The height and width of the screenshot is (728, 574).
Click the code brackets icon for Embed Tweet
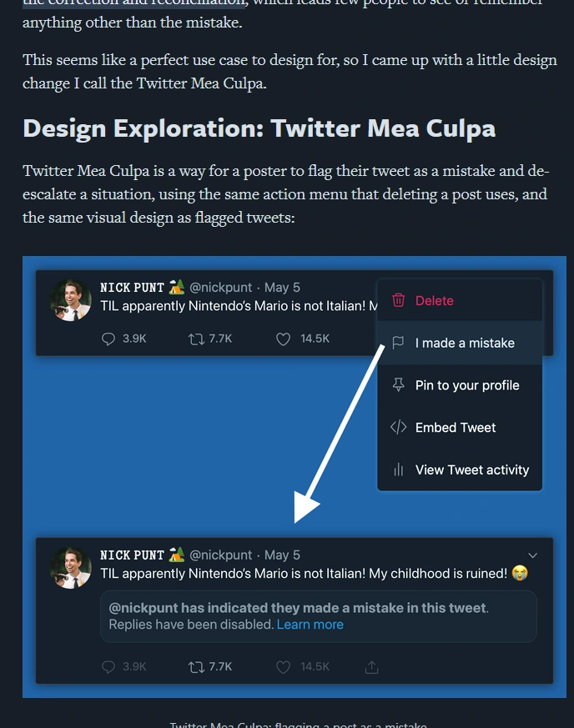(399, 427)
